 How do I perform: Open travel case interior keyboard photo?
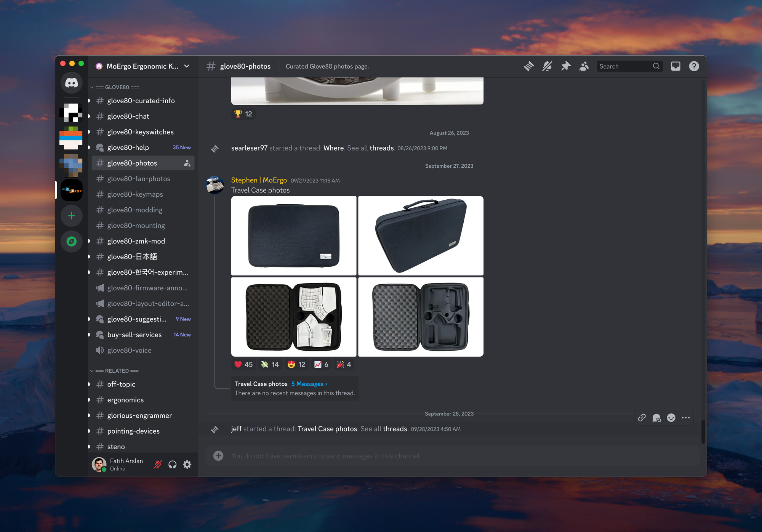(x=294, y=317)
